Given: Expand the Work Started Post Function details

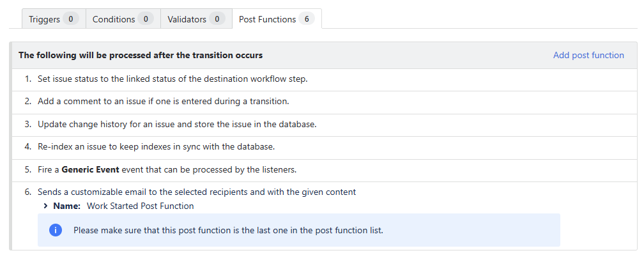Looking at the screenshot, I should (46, 206).
